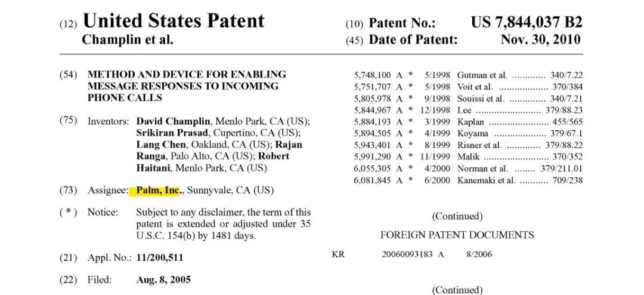Click cited patent 6,081,845 by Kanemaki
Screen dimensions: 644x295
pyautogui.click(x=372, y=180)
